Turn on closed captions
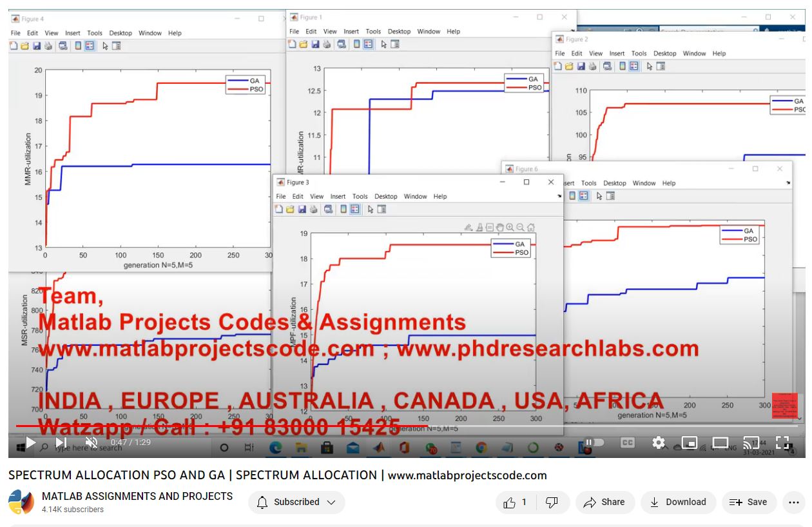812x527 pixels. 627,443
